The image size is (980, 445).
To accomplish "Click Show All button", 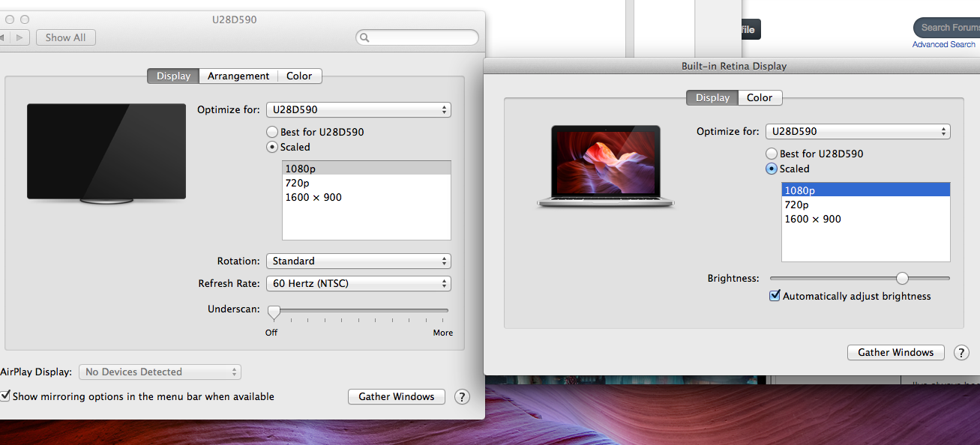I will pyautogui.click(x=66, y=37).
